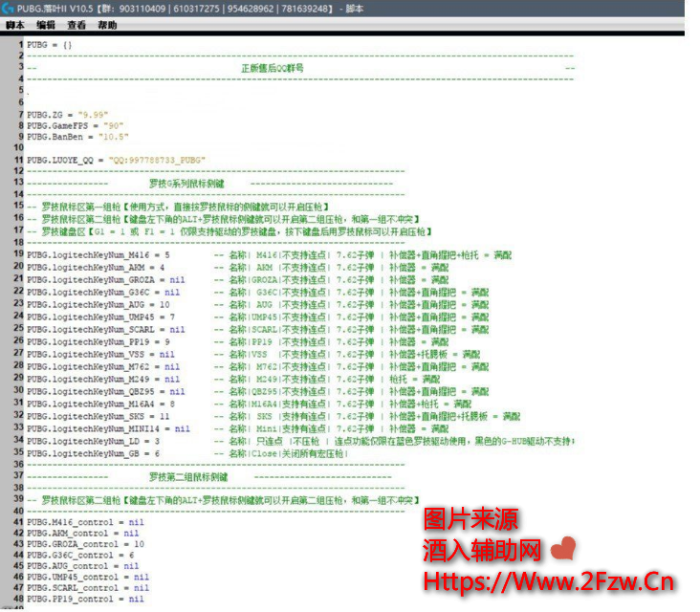Click the PUBG.BanBen "10.5" value
Screen dimensions: 700x612
[x=111, y=137]
